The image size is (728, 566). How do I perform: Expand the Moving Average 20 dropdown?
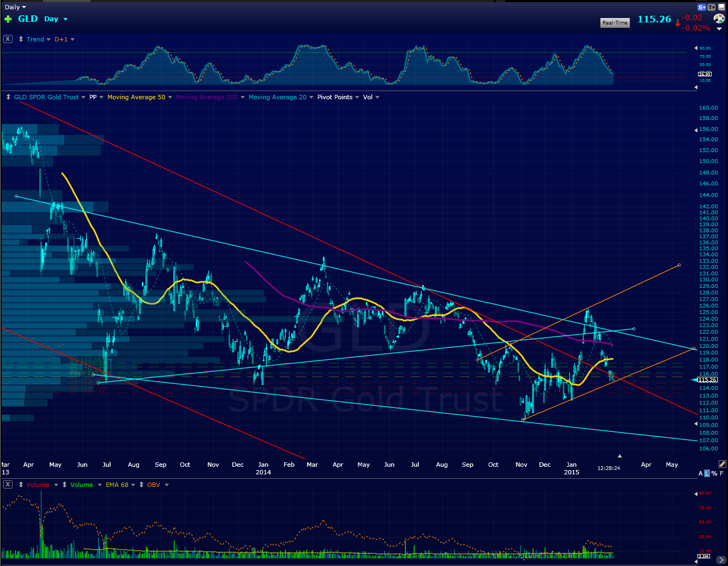click(x=311, y=97)
